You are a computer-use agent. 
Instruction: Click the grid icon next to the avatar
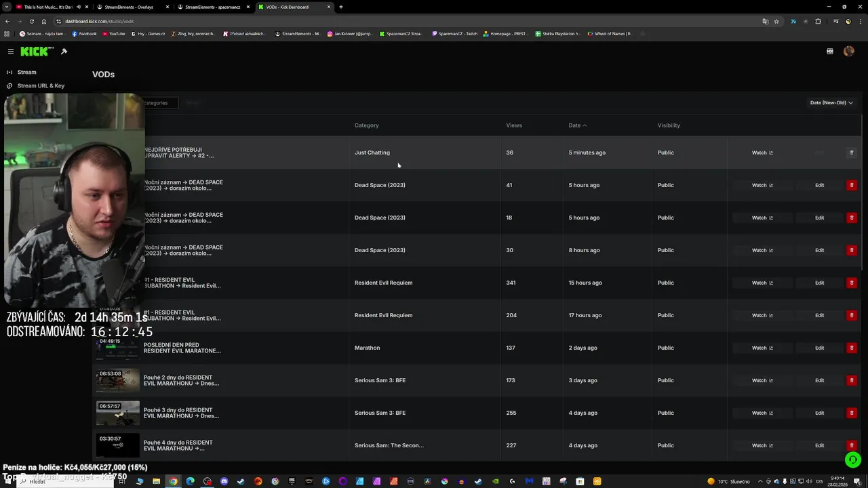click(x=829, y=52)
